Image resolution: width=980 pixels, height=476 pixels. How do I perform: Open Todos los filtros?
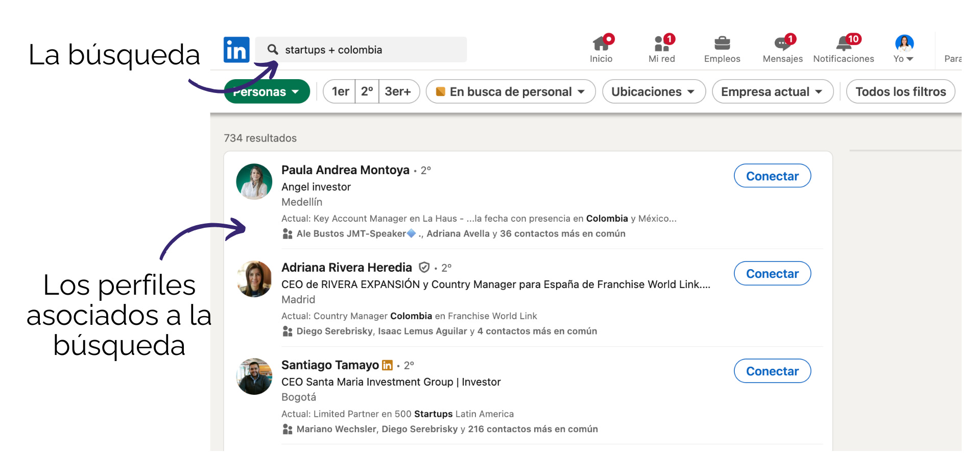(x=901, y=91)
